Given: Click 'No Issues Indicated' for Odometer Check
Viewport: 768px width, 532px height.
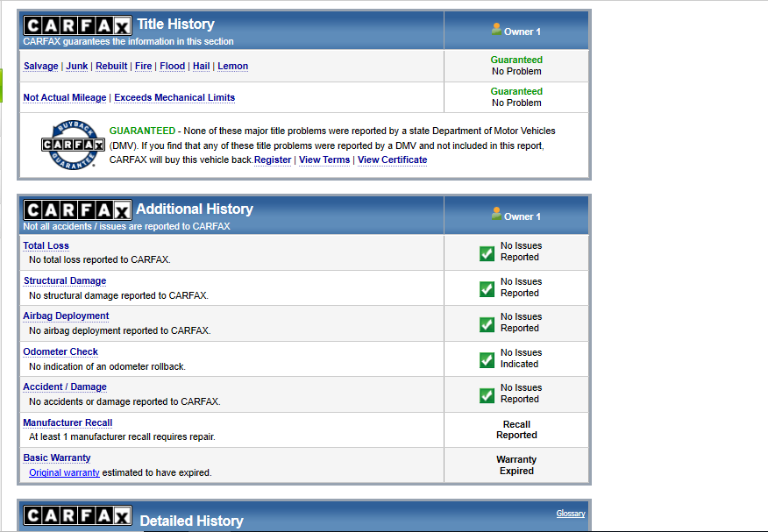Looking at the screenshot, I should [x=521, y=358].
